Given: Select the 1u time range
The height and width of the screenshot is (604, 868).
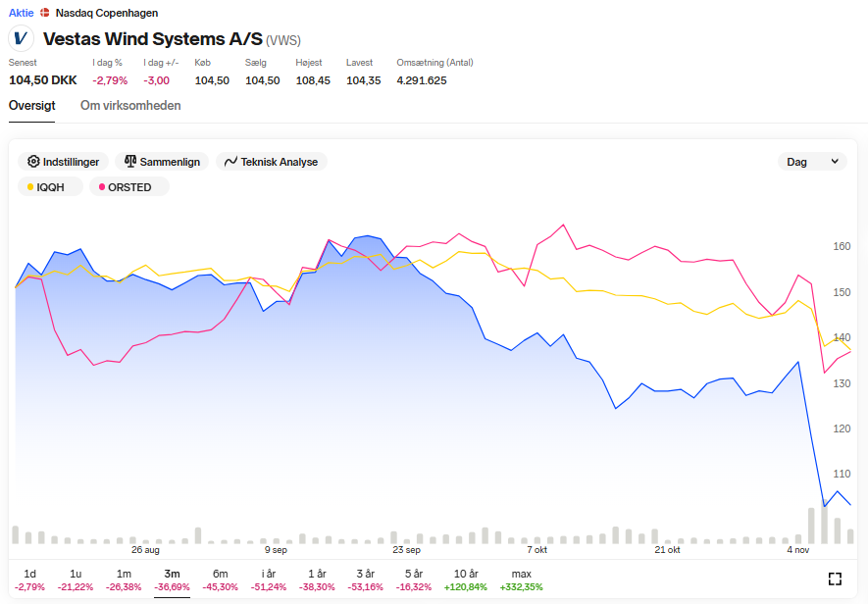Looking at the screenshot, I should [x=76, y=579].
